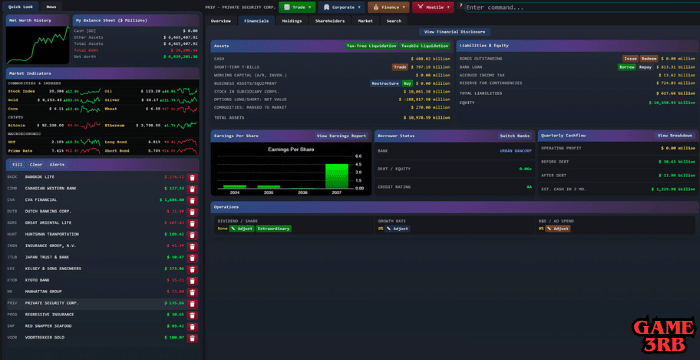This screenshot has width=700, height=360.
Task: Click the trash icon for CVA Financial
Action: (x=192, y=201)
